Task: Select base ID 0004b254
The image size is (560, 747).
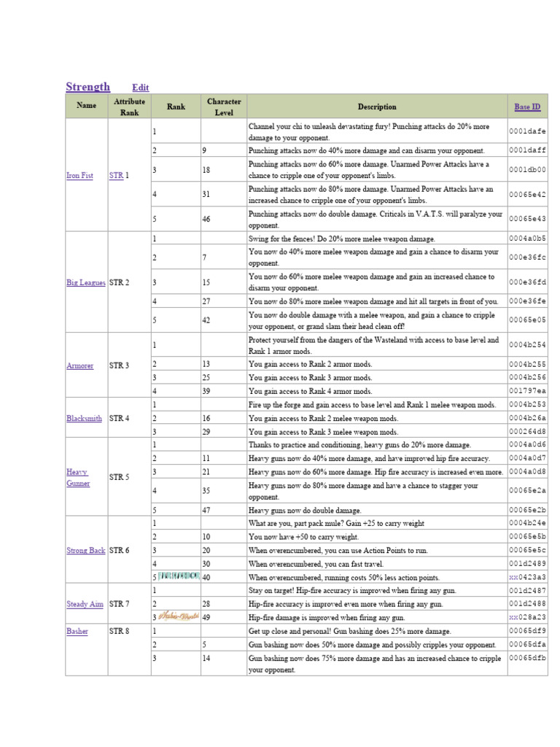Action: pyautogui.click(x=528, y=345)
